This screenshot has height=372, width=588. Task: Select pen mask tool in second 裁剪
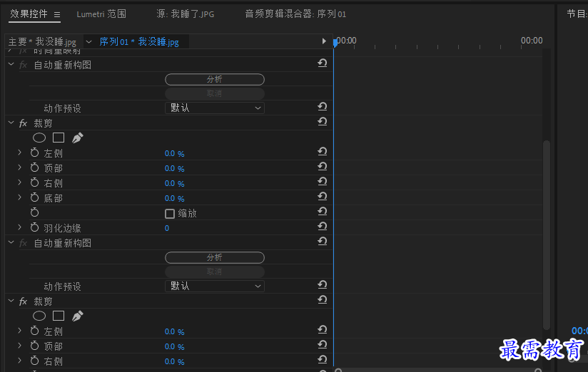(x=77, y=316)
